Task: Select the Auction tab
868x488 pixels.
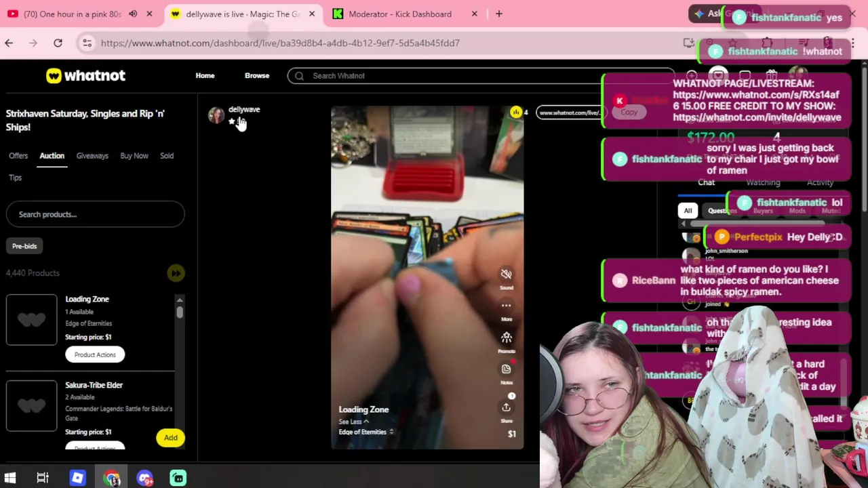Action: coord(52,156)
